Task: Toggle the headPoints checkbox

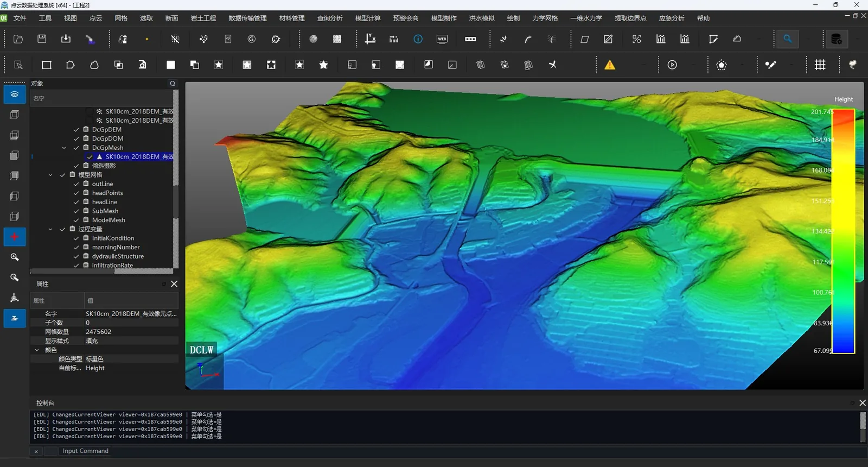Action: pos(76,193)
